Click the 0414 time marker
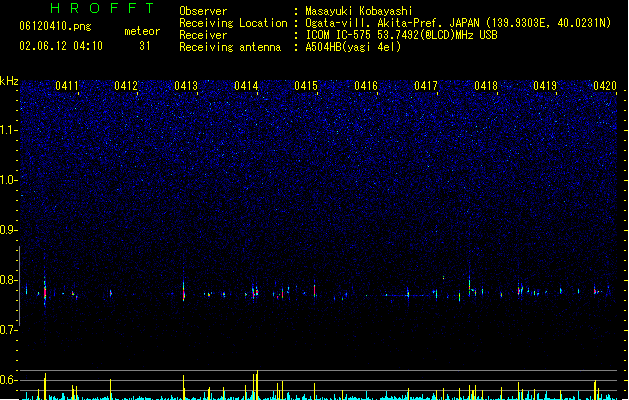The width and height of the screenshot is (629, 400). click(246, 86)
